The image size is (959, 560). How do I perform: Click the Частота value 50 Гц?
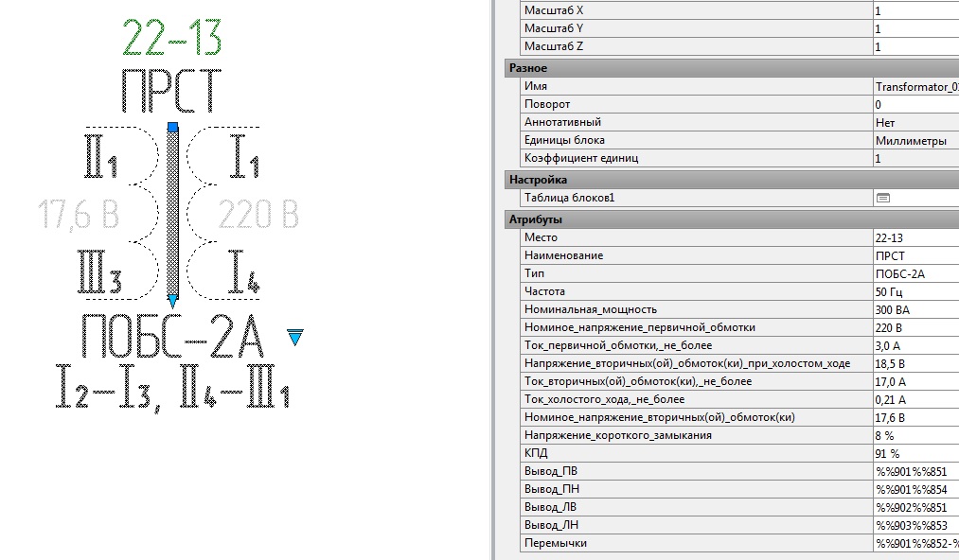(x=915, y=291)
